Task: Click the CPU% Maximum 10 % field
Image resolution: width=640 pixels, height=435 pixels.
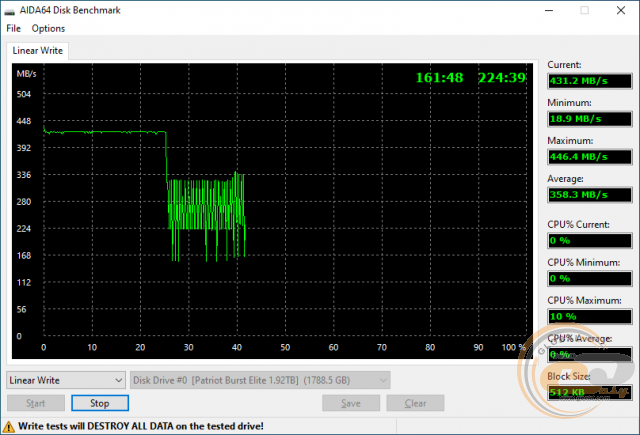Action: [590, 316]
